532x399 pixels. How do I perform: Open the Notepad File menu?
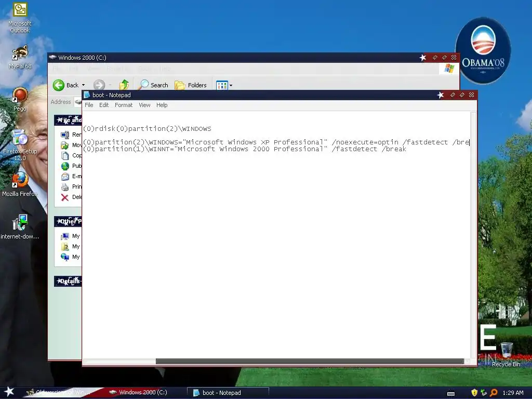[x=89, y=105]
